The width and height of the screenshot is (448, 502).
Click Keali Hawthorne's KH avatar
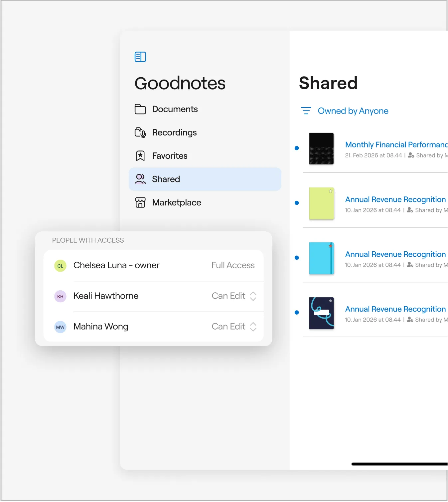tap(60, 296)
